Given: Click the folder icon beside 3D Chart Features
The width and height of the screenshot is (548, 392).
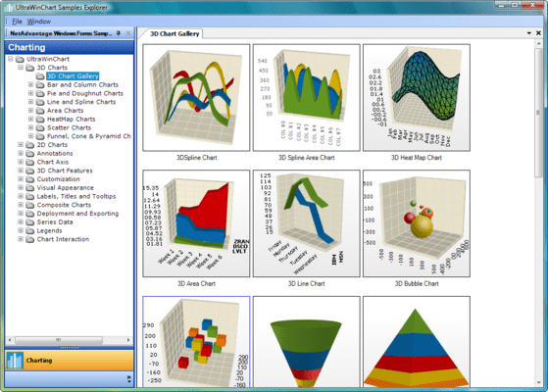Looking at the screenshot, I should 30,171.
